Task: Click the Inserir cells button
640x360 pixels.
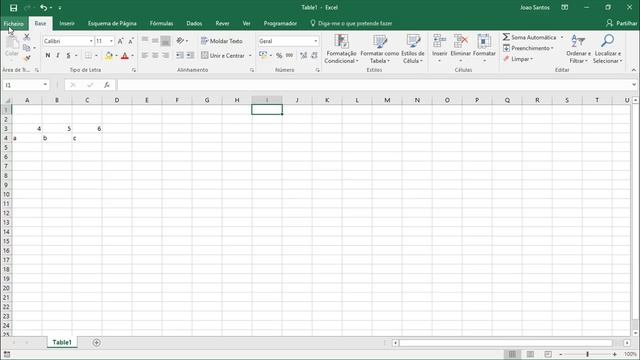Action: click(x=440, y=49)
